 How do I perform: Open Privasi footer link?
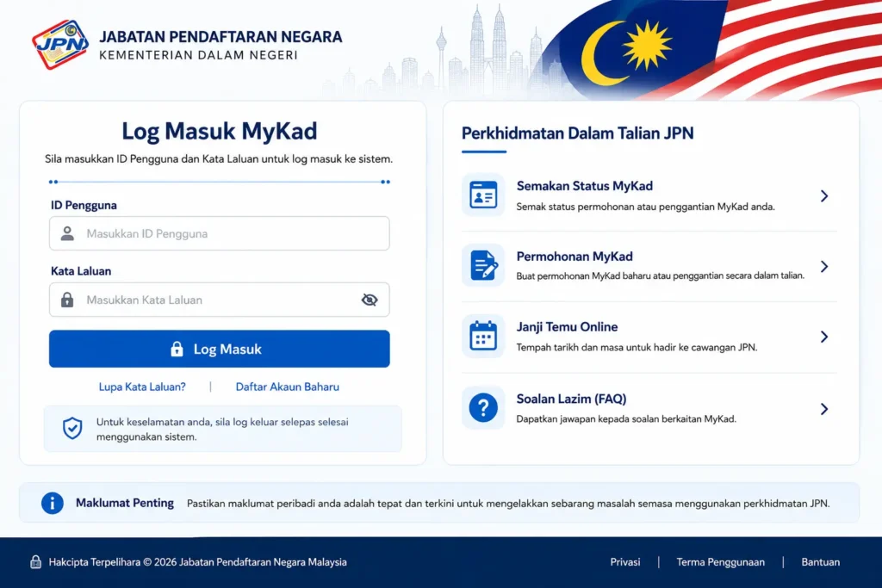coord(625,562)
